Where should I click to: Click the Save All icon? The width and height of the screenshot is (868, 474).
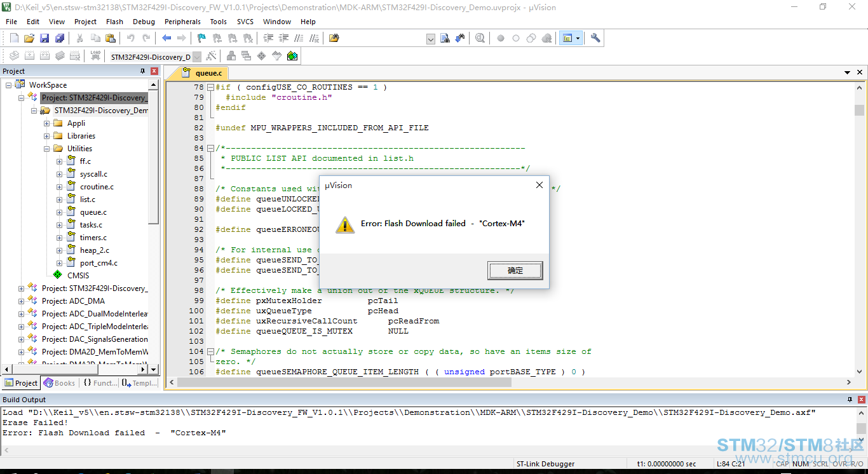pyautogui.click(x=60, y=38)
